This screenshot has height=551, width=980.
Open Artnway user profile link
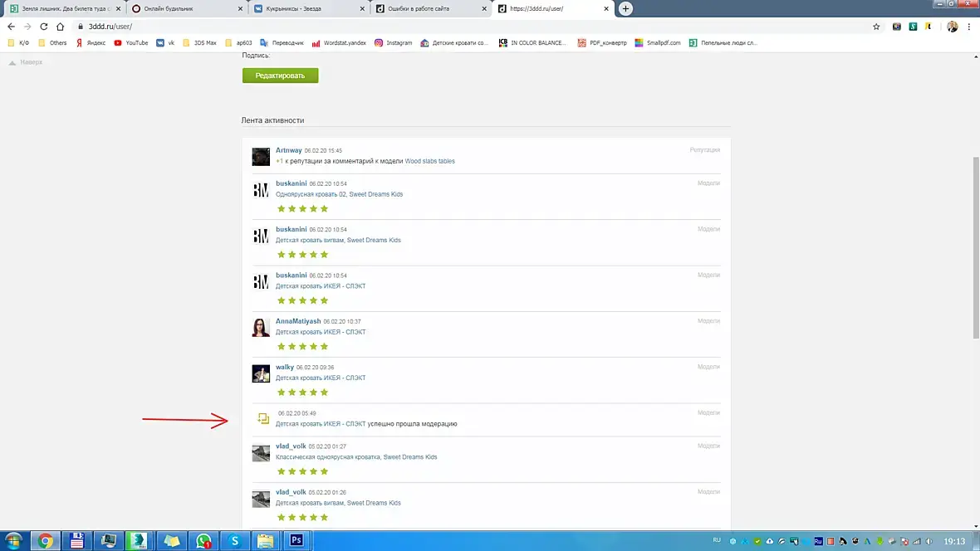click(x=289, y=150)
